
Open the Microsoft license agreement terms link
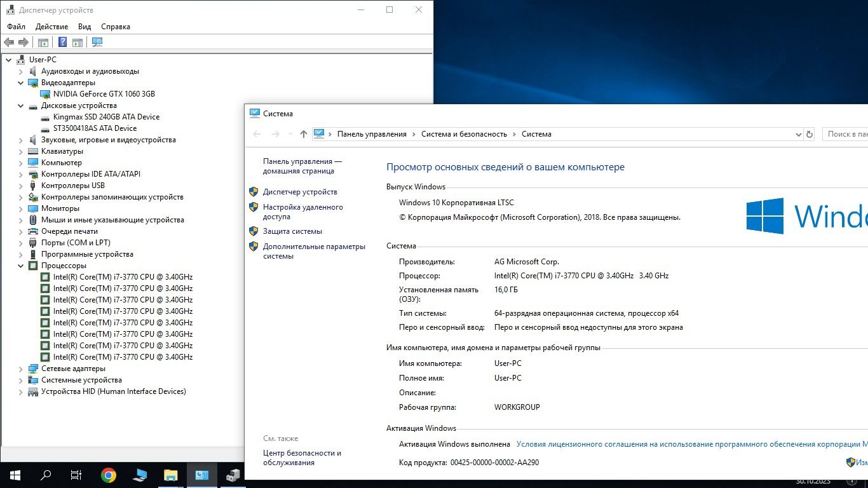coord(692,444)
